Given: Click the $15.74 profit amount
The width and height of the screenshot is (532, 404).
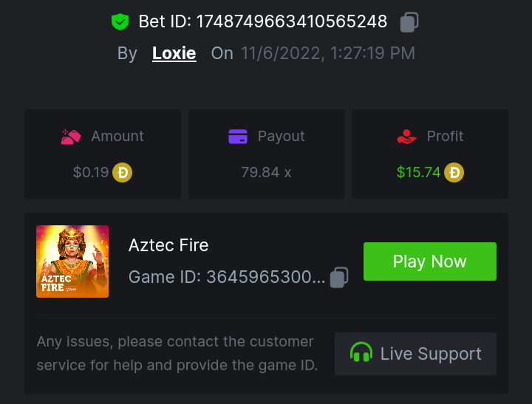Looking at the screenshot, I should pos(418,173).
